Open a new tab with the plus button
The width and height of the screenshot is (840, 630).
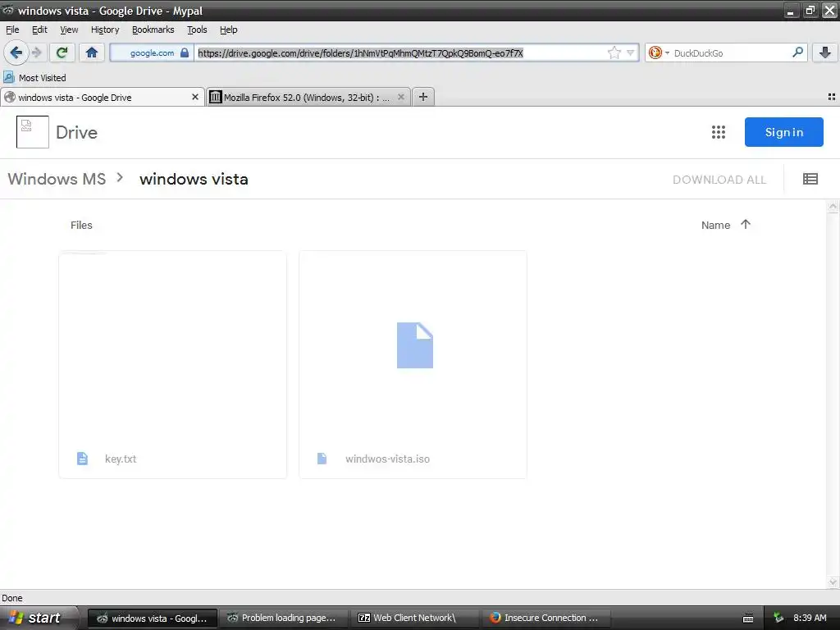tap(423, 97)
